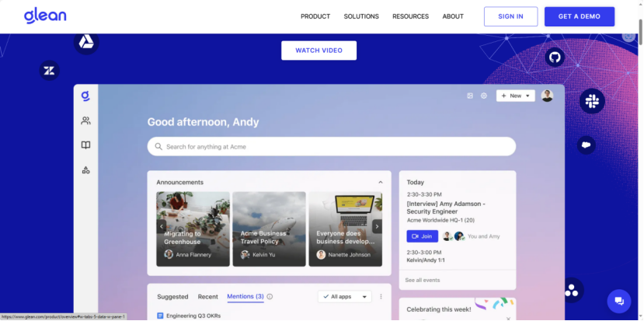
Task: Click the See all events link
Action: coord(423,280)
